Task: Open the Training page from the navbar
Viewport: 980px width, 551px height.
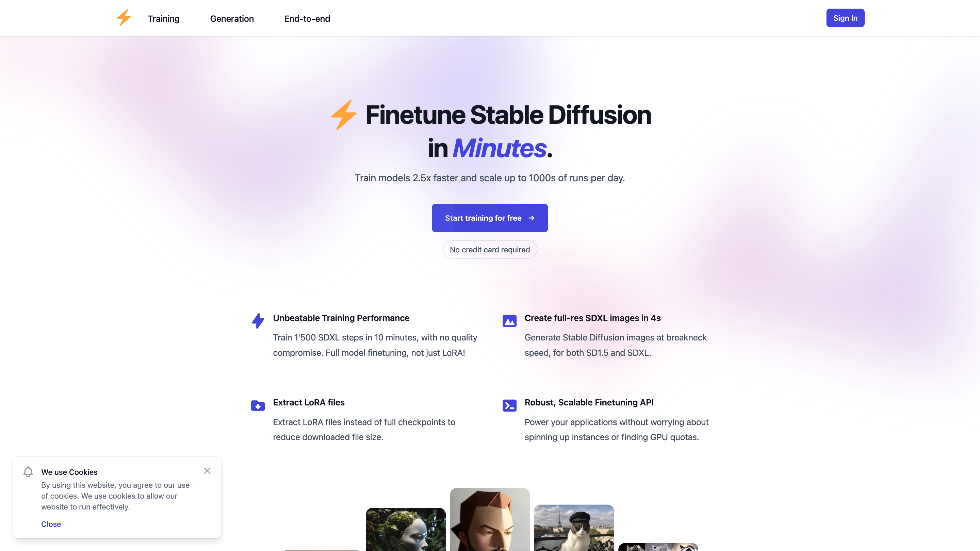Action: pos(164,18)
